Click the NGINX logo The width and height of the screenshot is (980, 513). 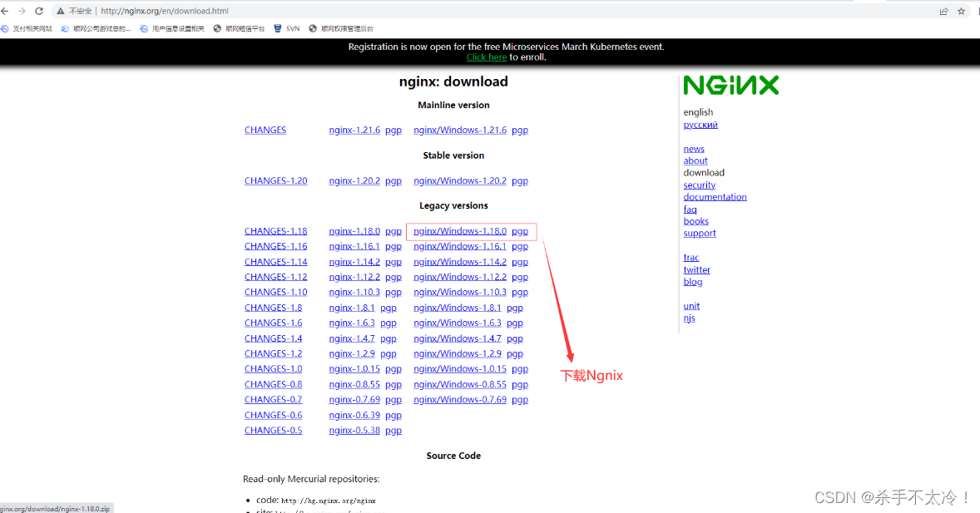pyautogui.click(x=730, y=85)
